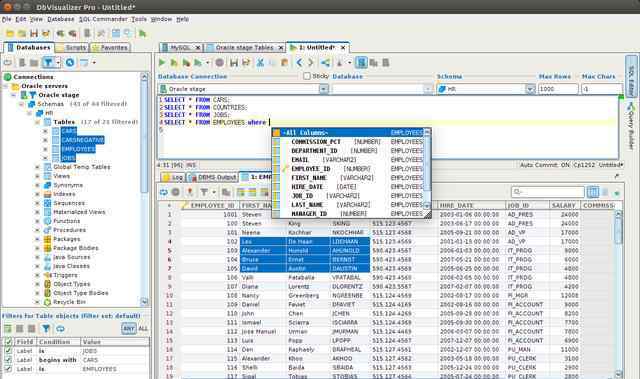Screen dimensions: 640x379
Task: Click the Share/connect nodes icon in the editor toolbar
Action: coord(325,62)
